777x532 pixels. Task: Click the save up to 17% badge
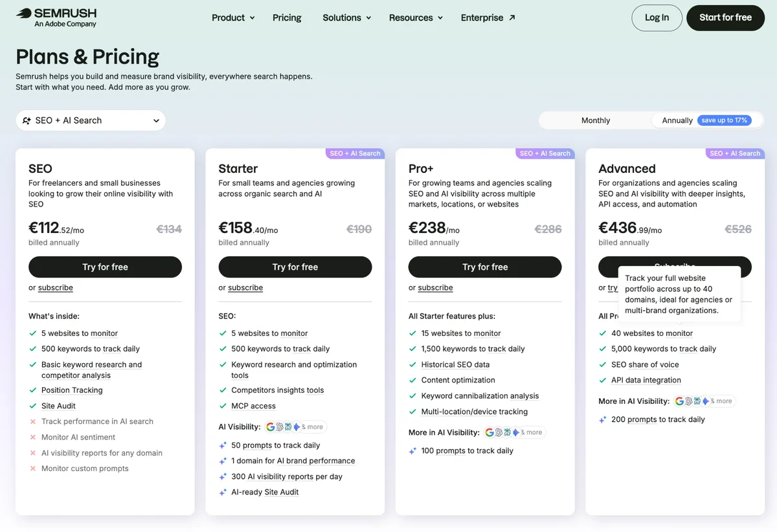tap(725, 120)
